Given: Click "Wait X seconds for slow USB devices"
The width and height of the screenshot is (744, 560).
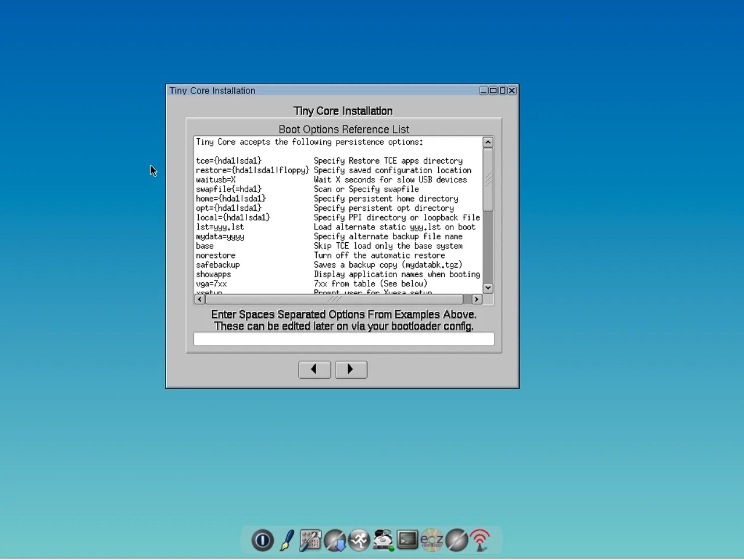Looking at the screenshot, I should 391,180.
